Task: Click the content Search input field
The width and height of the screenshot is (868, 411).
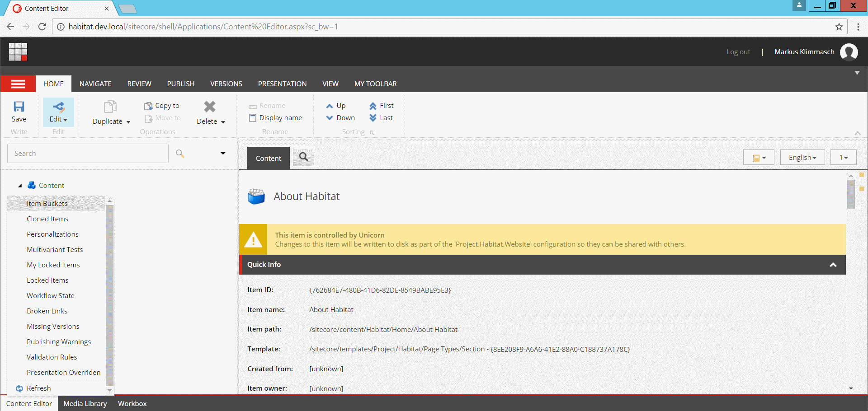Action: pos(88,154)
